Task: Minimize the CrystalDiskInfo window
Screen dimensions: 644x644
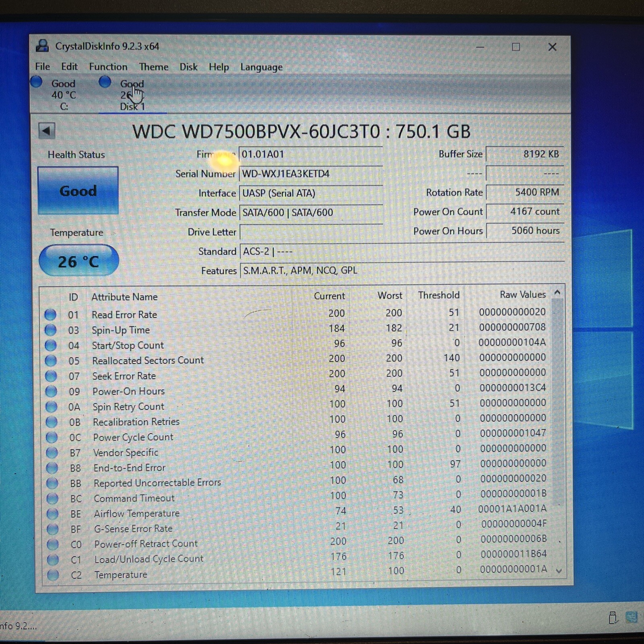Action: (480, 47)
